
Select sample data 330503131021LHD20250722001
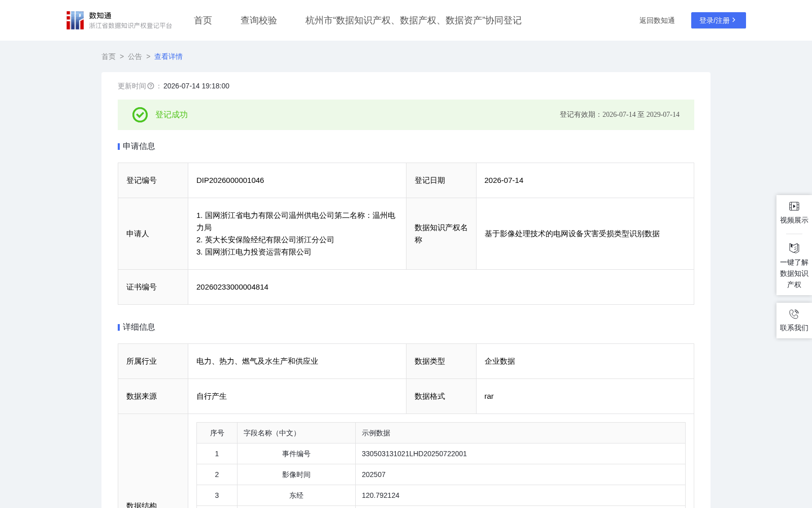(414, 454)
